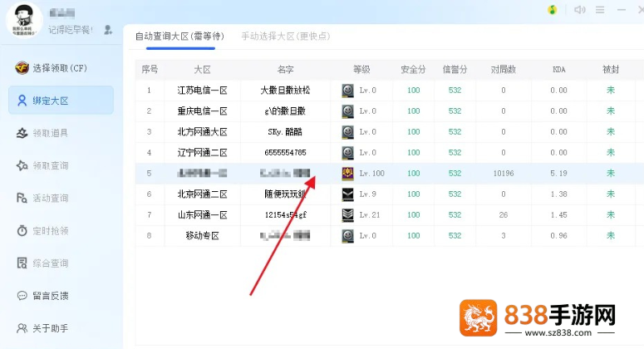Viewport: 644px width, 349px height.
Task: Click the 对局数 value 10196
Action: [x=503, y=174]
